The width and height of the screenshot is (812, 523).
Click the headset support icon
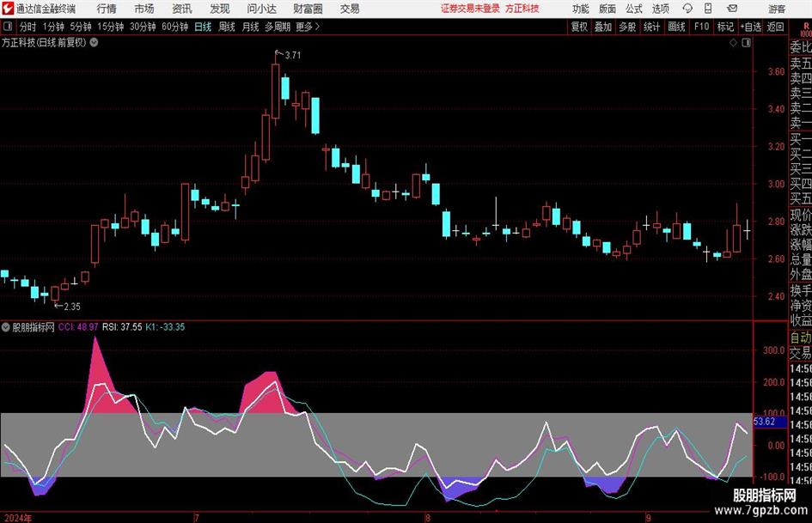click(x=687, y=9)
